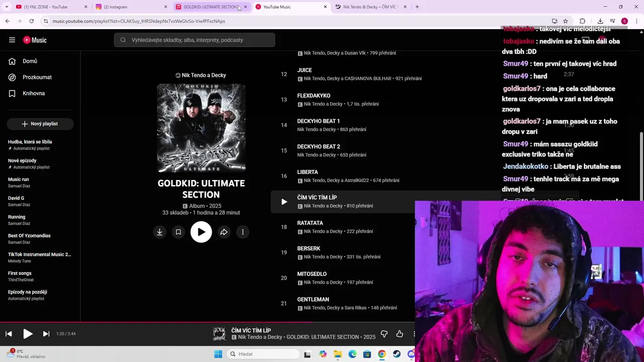Resume playback in the player bar
Image resolution: width=644 pixels, height=362 pixels.
click(28, 334)
